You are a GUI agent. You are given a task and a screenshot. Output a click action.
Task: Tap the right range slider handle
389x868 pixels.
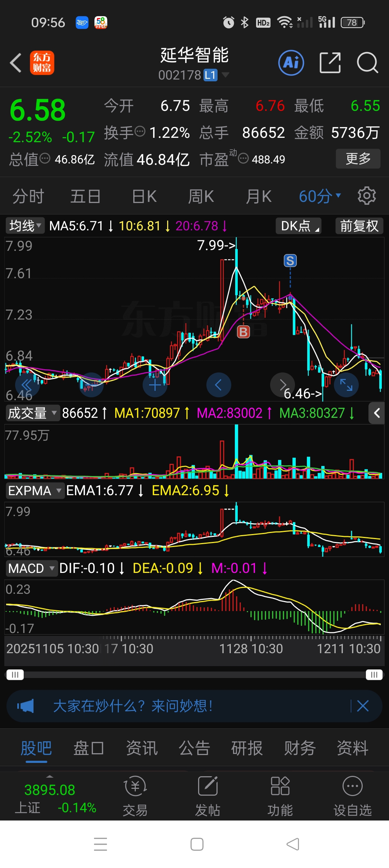pyautogui.click(x=374, y=674)
